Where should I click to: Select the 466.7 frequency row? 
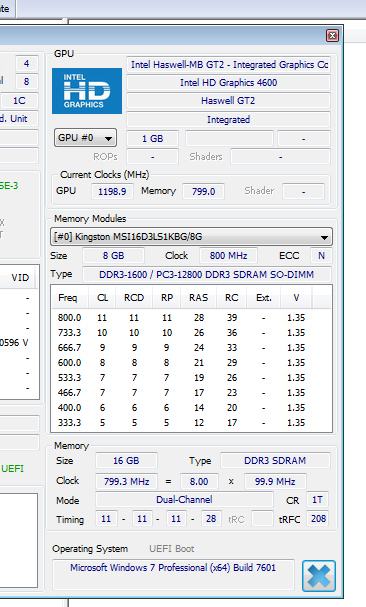click(191, 393)
